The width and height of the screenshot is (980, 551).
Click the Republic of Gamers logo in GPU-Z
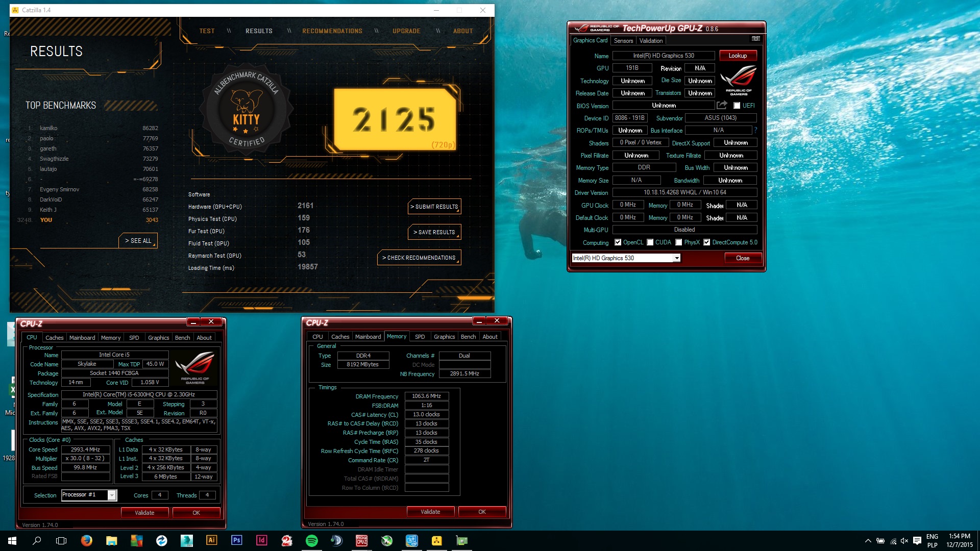pyautogui.click(x=738, y=81)
